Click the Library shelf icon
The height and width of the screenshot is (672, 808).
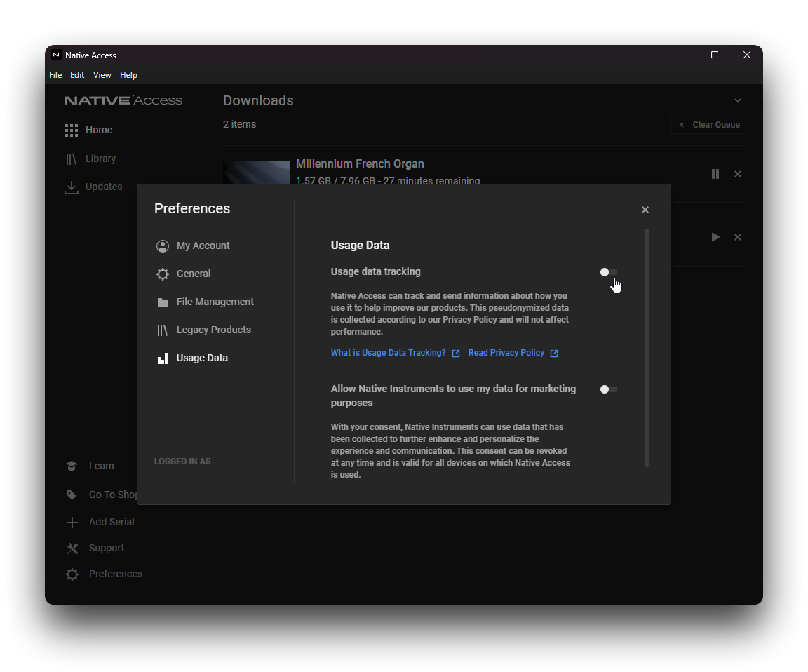point(71,159)
